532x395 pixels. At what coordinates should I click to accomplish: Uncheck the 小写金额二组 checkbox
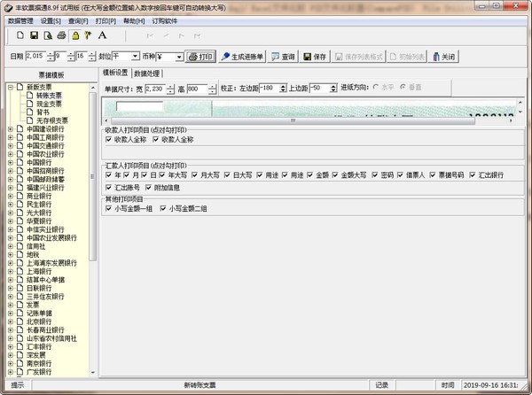click(x=163, y=208)
